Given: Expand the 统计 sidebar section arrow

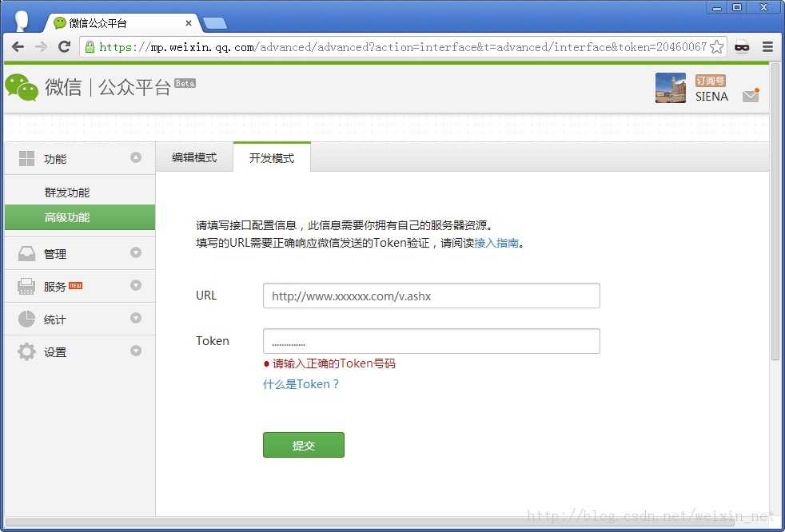Looking at the screenshot, I should (136, 318).
